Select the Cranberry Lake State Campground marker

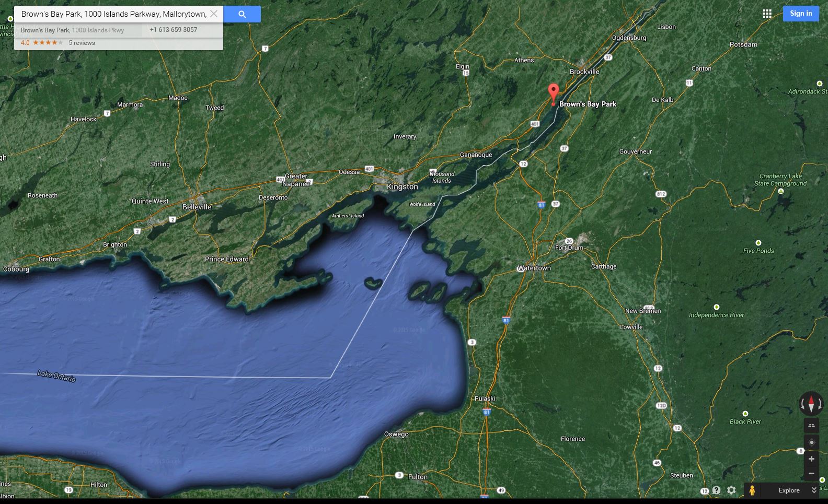pos(781,191)
